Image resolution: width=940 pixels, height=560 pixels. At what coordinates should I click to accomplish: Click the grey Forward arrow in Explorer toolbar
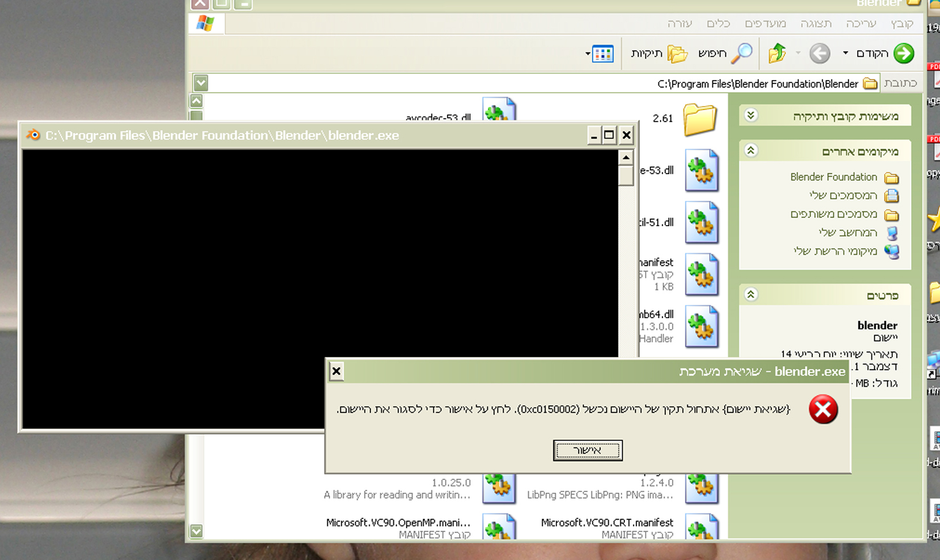(820, 54)
